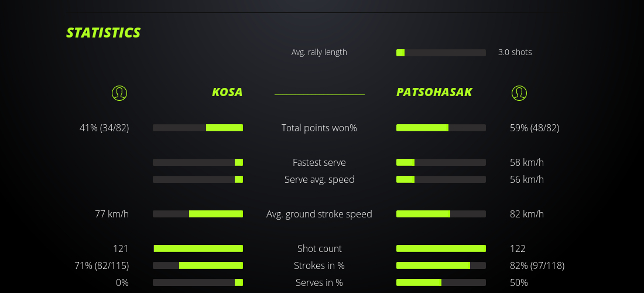644x293 pixels.
Task: Click Patsohasak's total points won bar
Action: tap(441, 128)
